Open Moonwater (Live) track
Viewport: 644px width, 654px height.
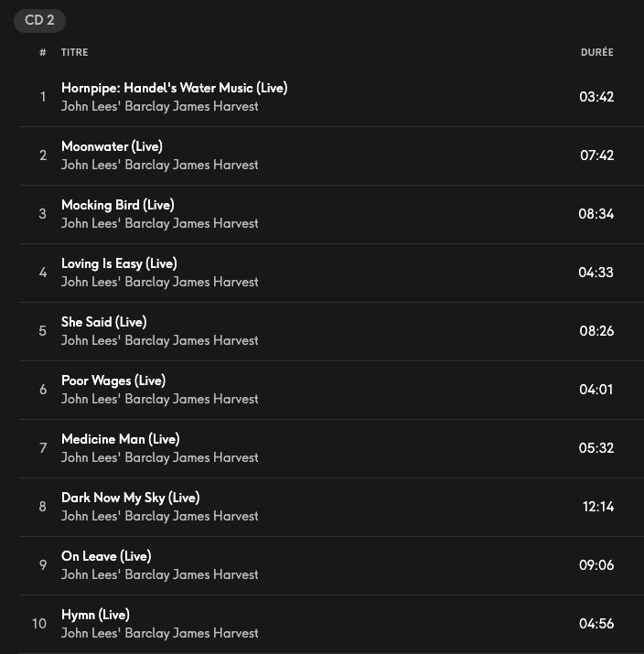[x=112, y=146]
